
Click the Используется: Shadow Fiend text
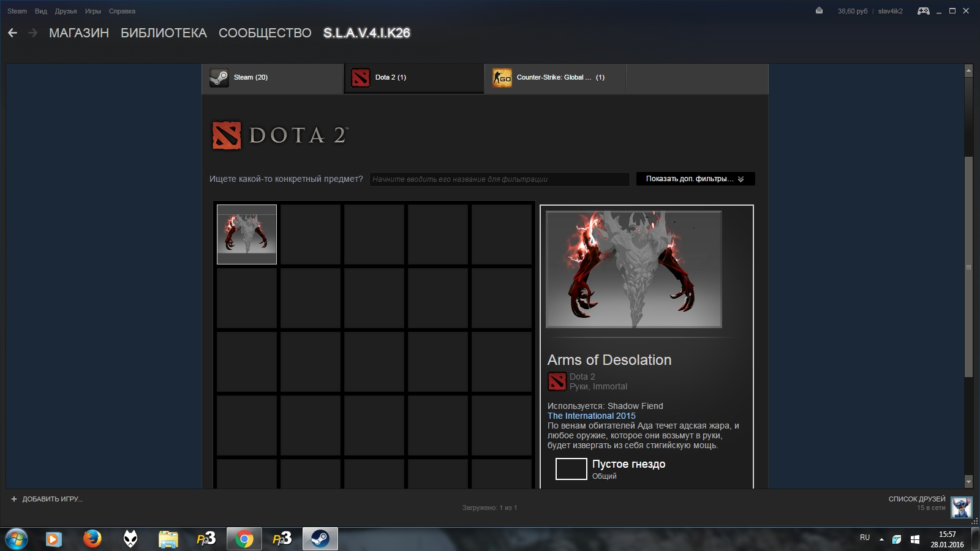[605, 406]
